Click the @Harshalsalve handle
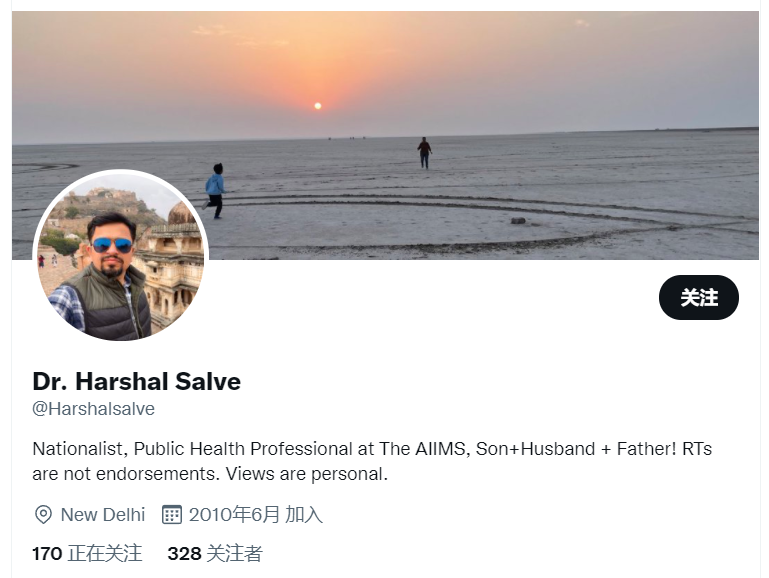The image size is (769, 578). point(93,409)
